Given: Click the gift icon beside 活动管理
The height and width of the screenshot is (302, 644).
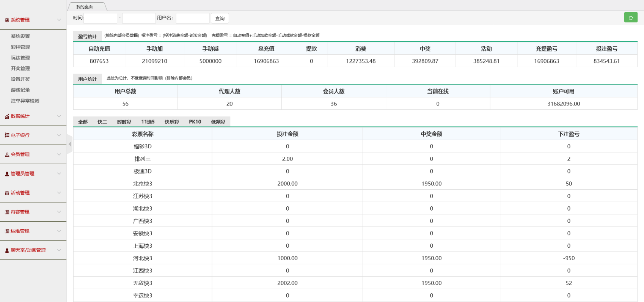Looking at the screenshot, I should (x=7, y=193).
